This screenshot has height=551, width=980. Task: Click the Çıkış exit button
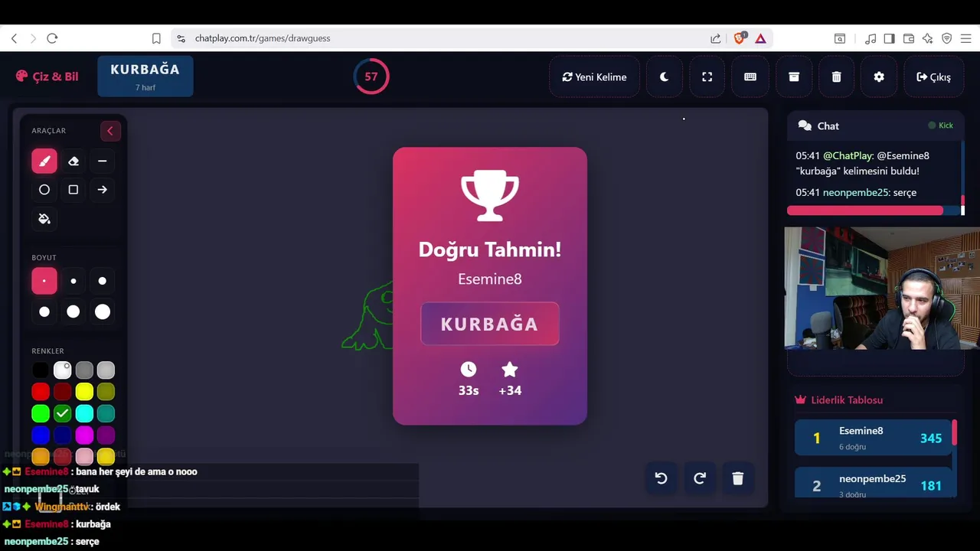(933, 77)
